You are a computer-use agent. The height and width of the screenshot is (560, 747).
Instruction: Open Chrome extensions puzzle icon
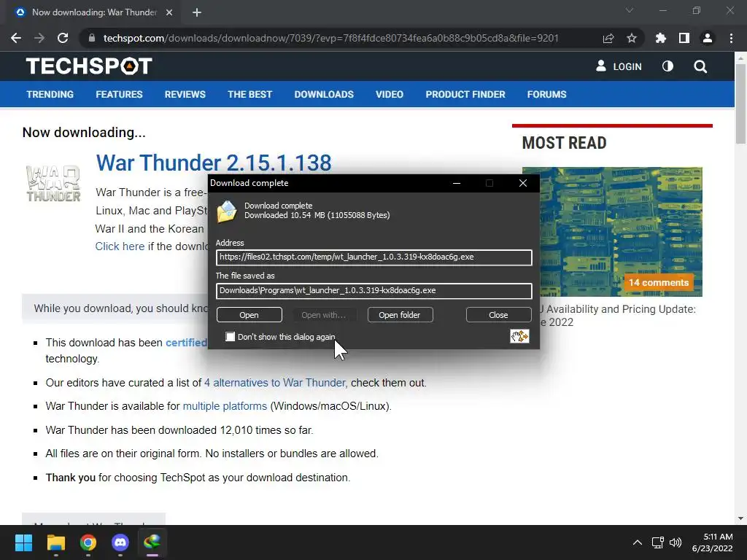pos(661,38)
